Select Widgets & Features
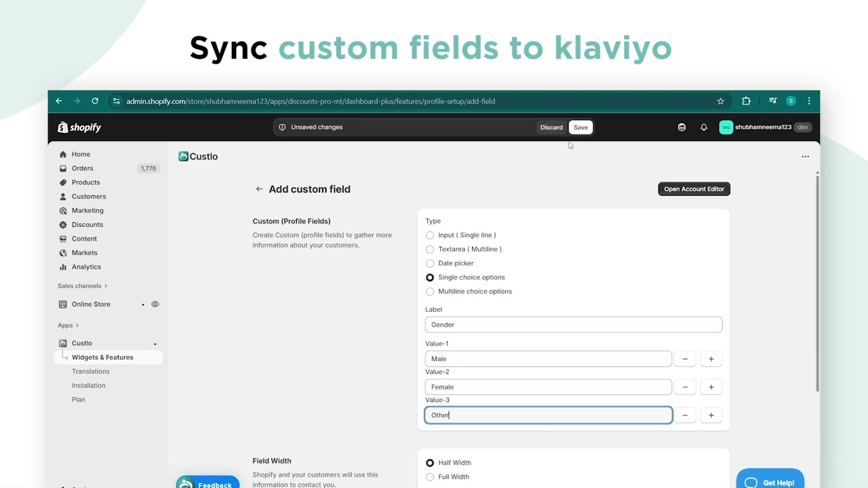868x488 pixels. click(108, 357)
